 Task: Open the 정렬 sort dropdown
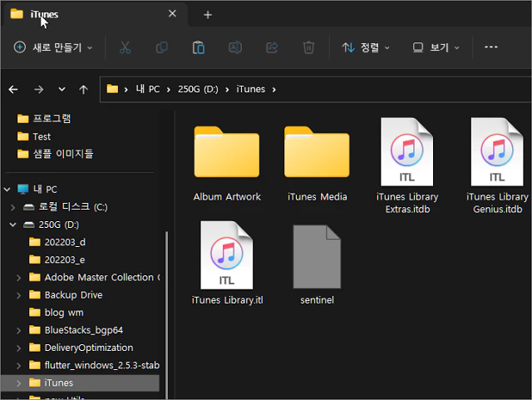[x=366, y=47]
